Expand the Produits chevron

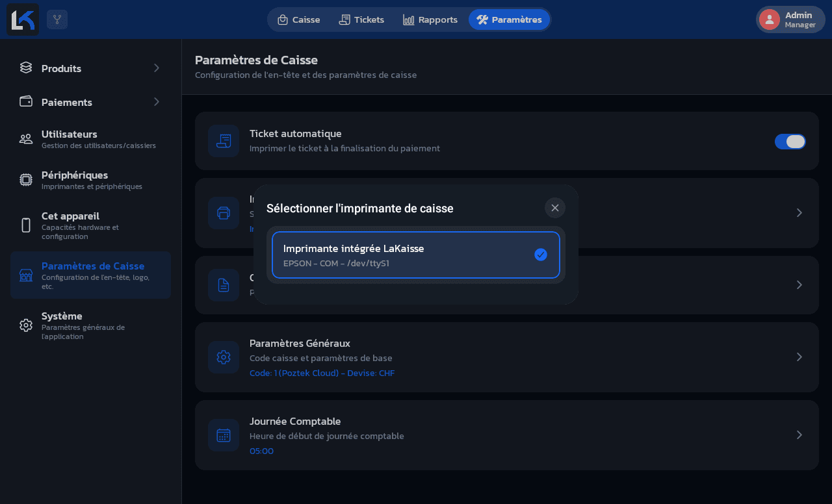pyautogui.click(x=157, y=68)
